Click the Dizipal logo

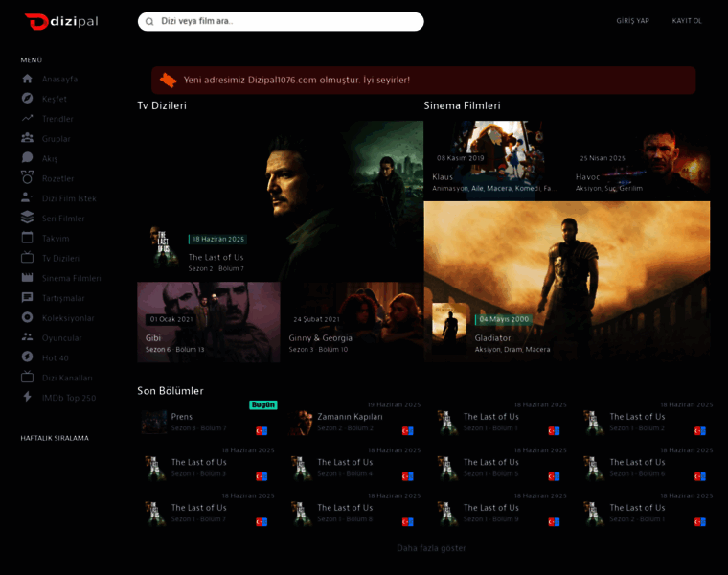click(61, 21)
